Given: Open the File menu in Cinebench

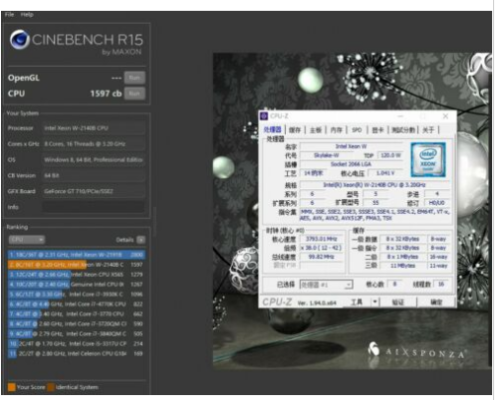Looking at the screenshot, I should pyautogui.click(x=9, y=15).
